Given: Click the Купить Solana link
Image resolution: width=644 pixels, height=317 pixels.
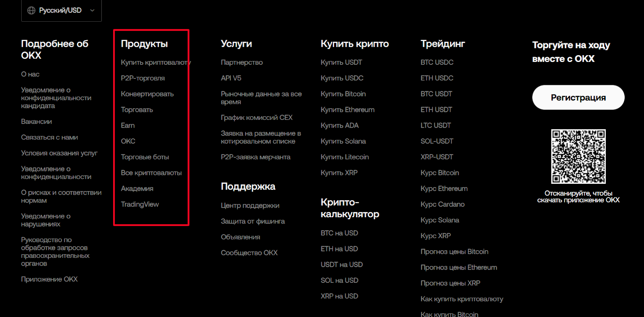Looking at the screenshot, I should [x=343, y=141].
